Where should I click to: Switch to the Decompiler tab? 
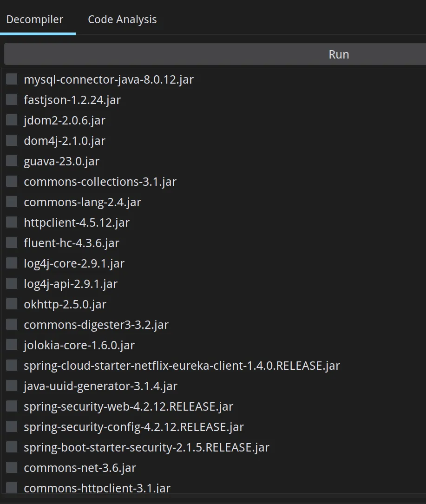(35, 20)
